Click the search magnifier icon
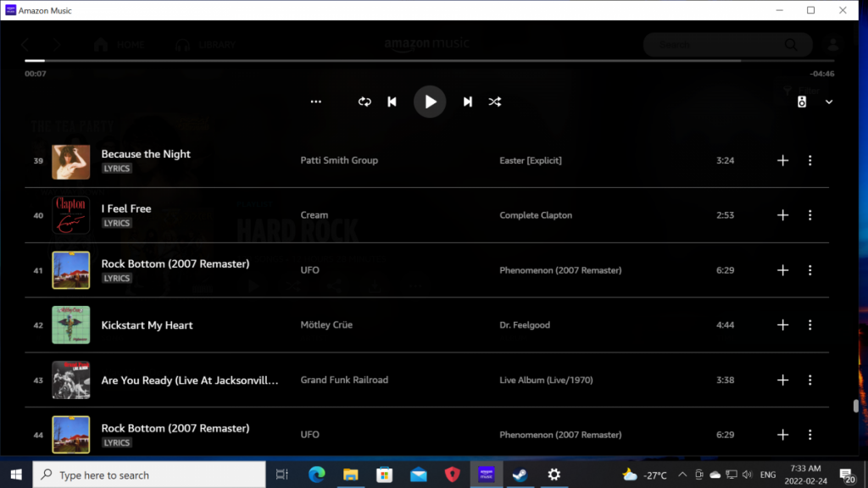Screen dimensions: 868x488 point(791,45)
